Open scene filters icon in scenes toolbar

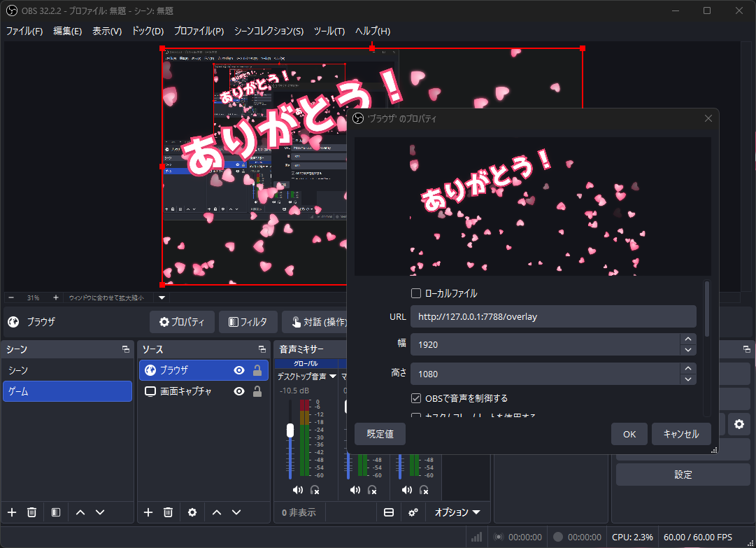(x=56, y=512)
